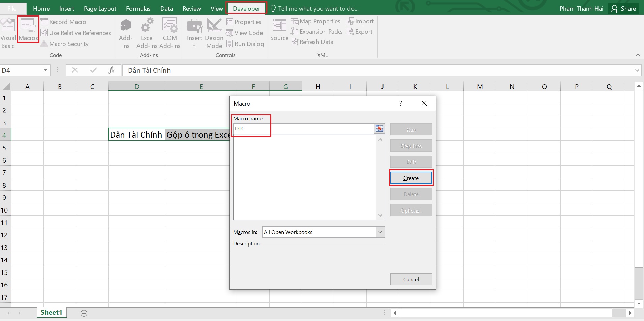This screenshot has height=321, width=644.
Task: Cancel the formula bar entry
Action: [x=75, y=70]
